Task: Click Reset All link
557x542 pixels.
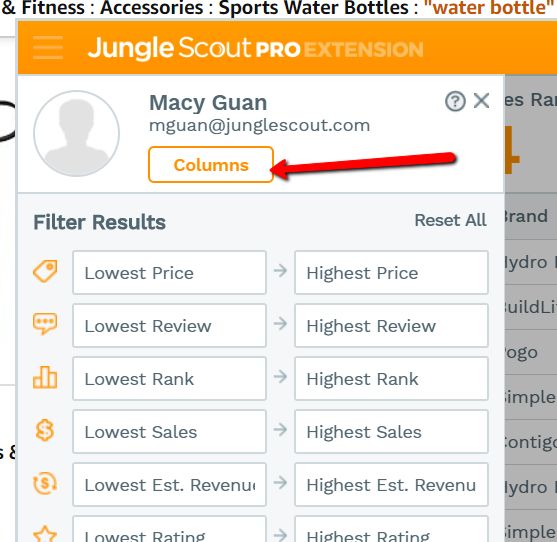Action: (450, 220)
